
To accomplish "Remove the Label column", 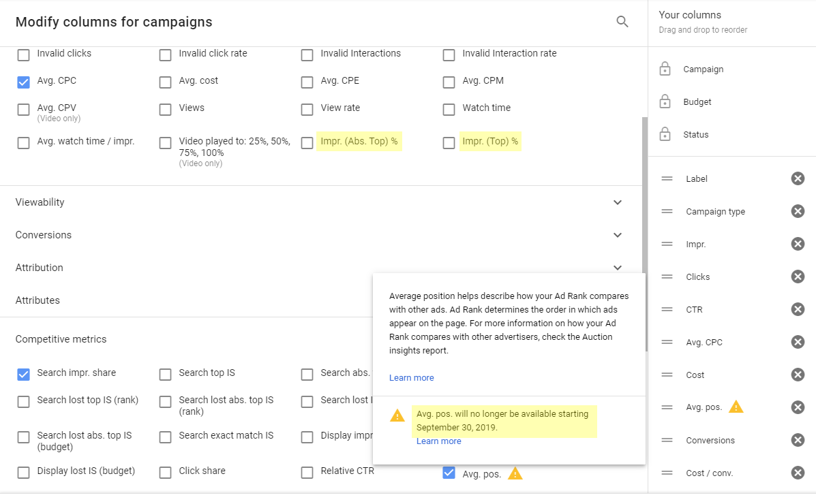I will pyautogui.click(x=798, y=178).
